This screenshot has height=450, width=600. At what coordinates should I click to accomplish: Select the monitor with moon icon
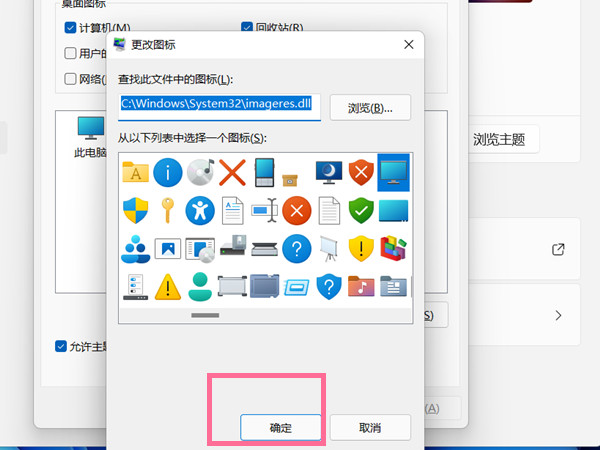(328, 172)
